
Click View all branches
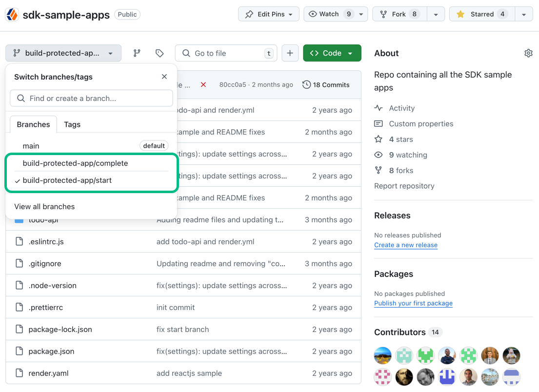tap(44, 207)
